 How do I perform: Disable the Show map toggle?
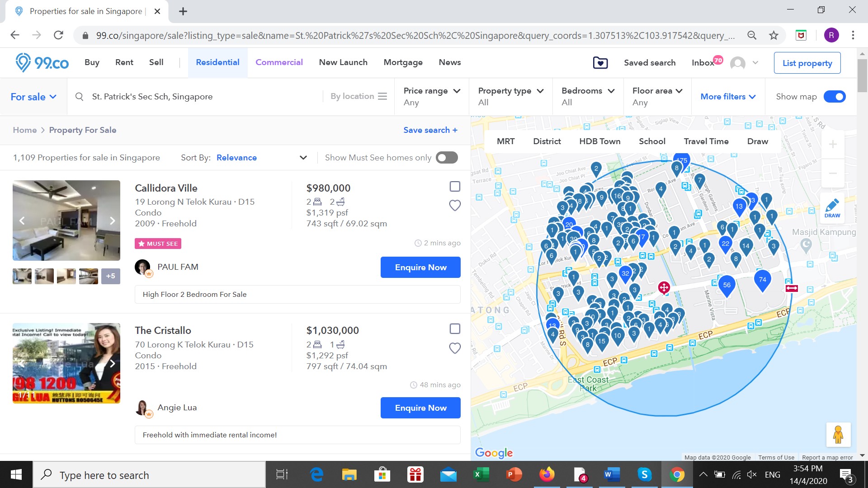[835, 96]
